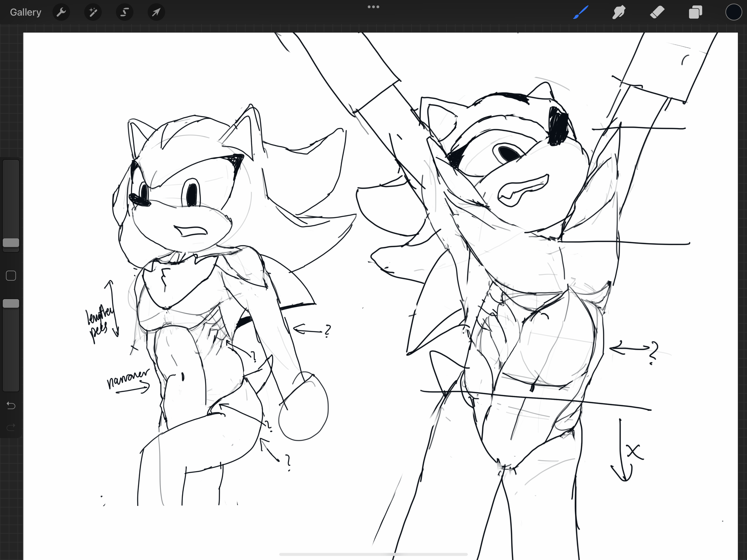Open the Actions wrench menu
The height and width of the screenshot is (560, 747).
click(61, 13)
